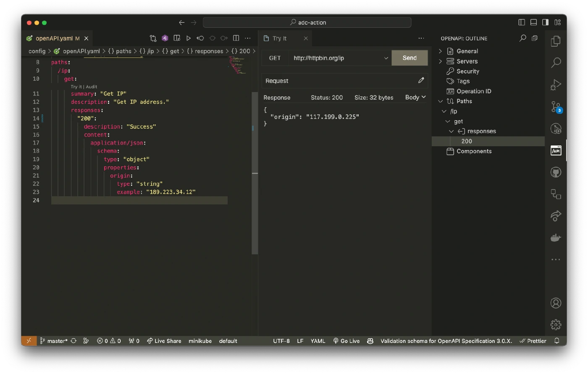Search the OpenAPI outline
Screen dimensions: 588x374
522,38
